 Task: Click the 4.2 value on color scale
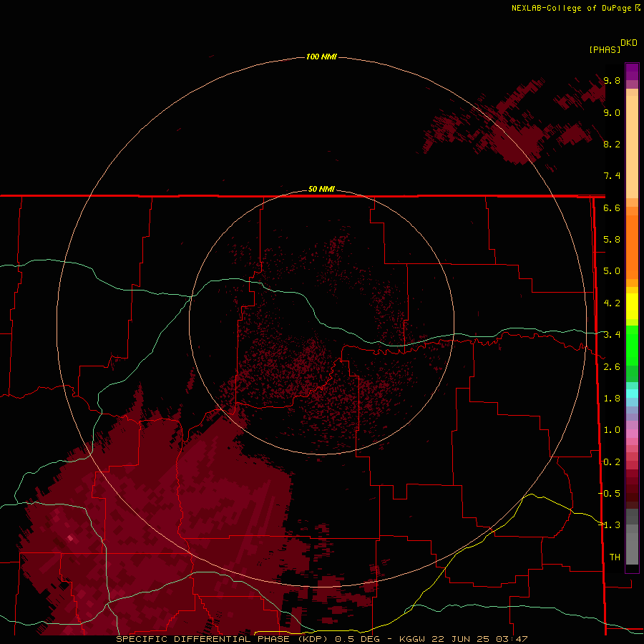point(612,303)
